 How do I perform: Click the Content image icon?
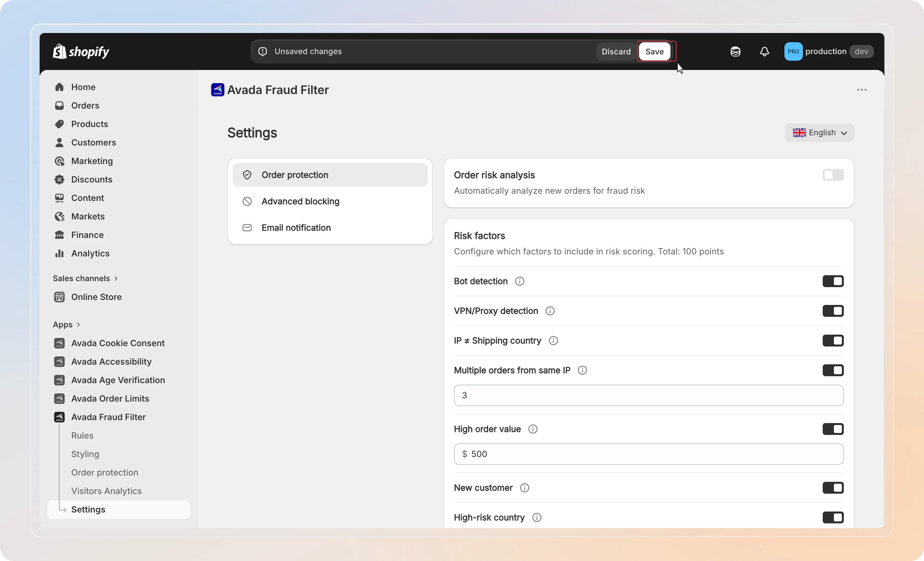coord(59,198)
